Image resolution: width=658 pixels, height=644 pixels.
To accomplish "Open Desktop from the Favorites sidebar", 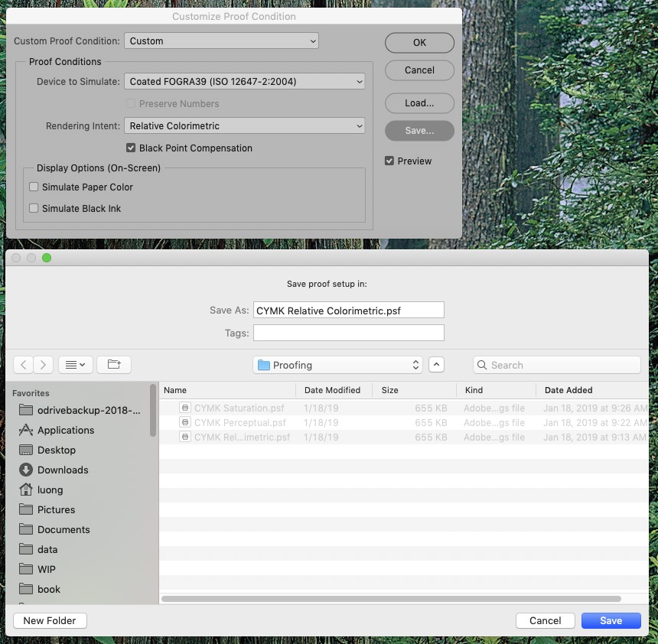I will tap(56, 450).
